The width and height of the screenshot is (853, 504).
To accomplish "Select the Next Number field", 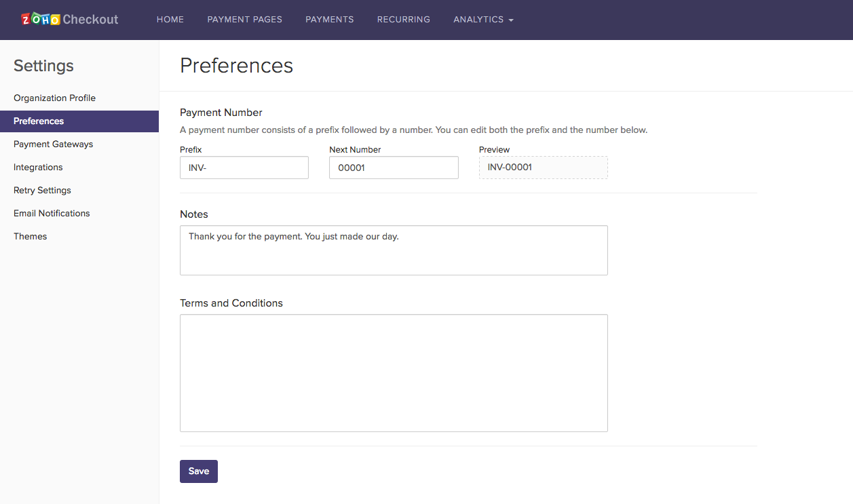I will tap(394, 167).
